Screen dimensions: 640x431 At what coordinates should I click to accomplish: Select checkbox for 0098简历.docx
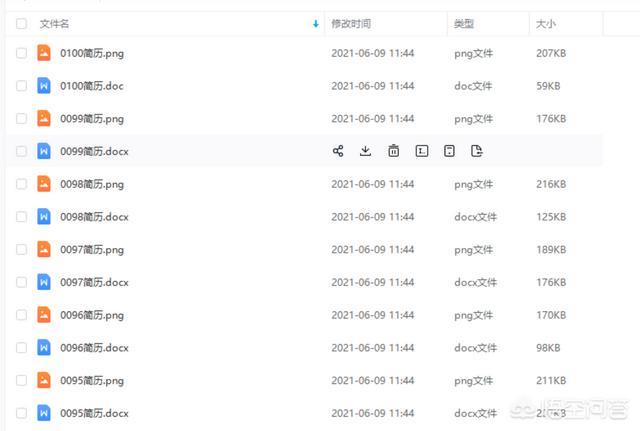21,216
